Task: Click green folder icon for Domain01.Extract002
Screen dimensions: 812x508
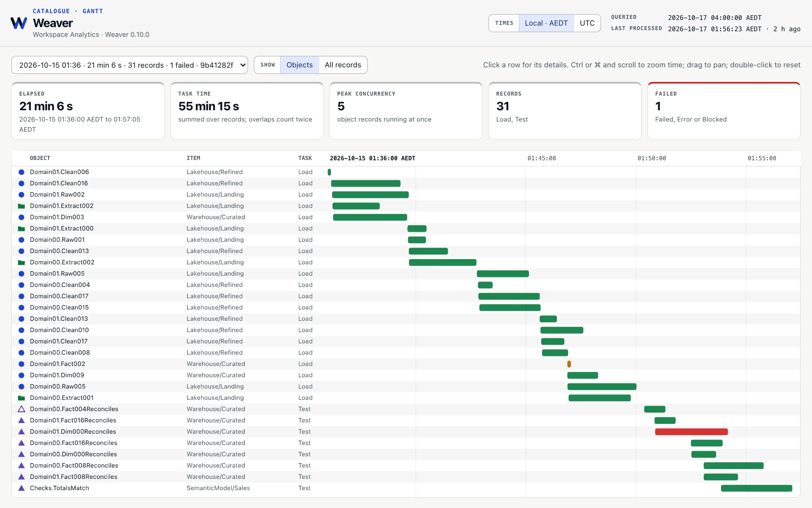Action: pyautogui.click(x=21, y=206)
